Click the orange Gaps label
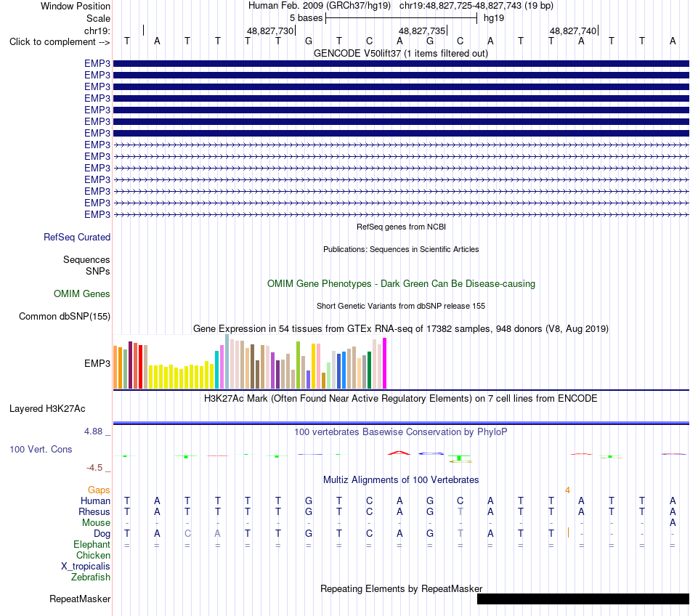Viewport: 690px width, 616px height. point(99,490)
